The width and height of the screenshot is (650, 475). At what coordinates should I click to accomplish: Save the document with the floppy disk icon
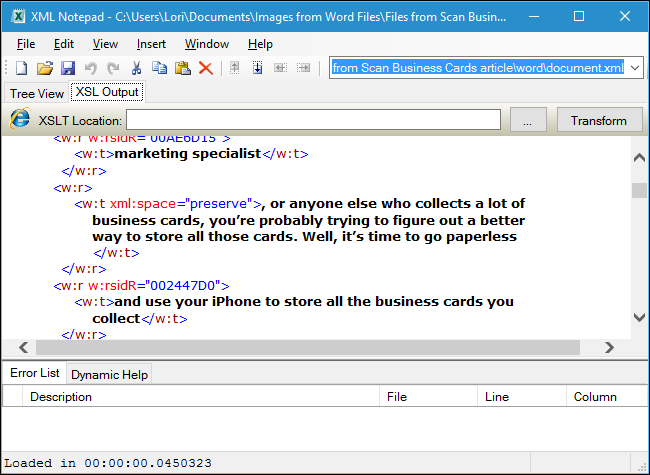[68, 68]
